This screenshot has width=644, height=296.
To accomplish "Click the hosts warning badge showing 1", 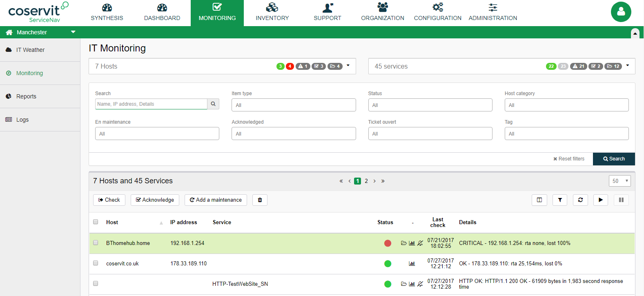I will pyautogui.click(x=303, y=66).
